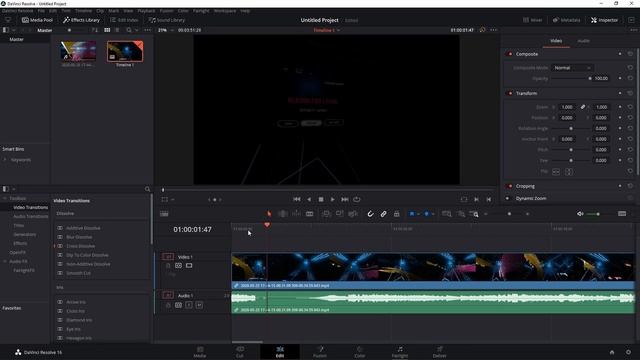The width and height of the screenshot is (640, 360).
Task: Open the Media Pool panel
Action: click(x=37, y=20)
